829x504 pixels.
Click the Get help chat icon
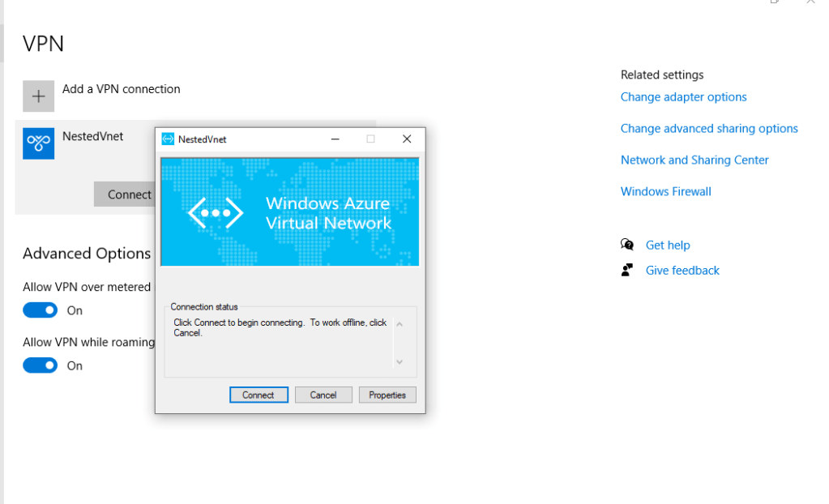[x=627, y=245]
